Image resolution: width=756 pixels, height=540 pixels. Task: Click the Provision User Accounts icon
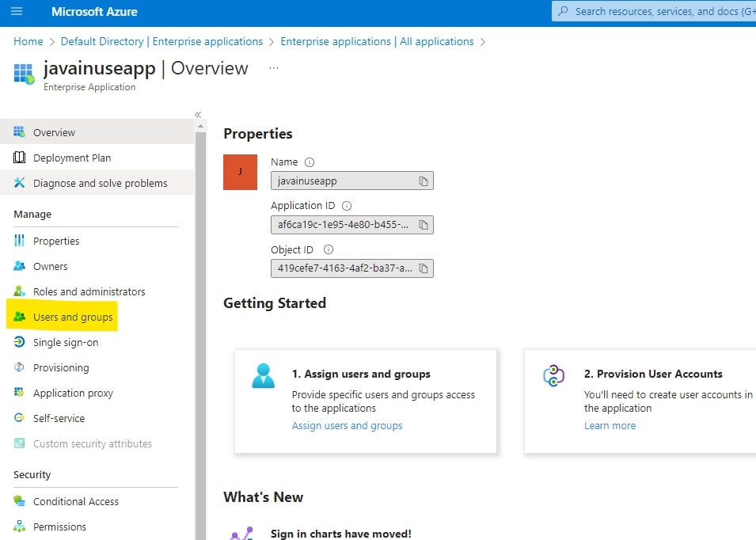[x=553, y=375]
